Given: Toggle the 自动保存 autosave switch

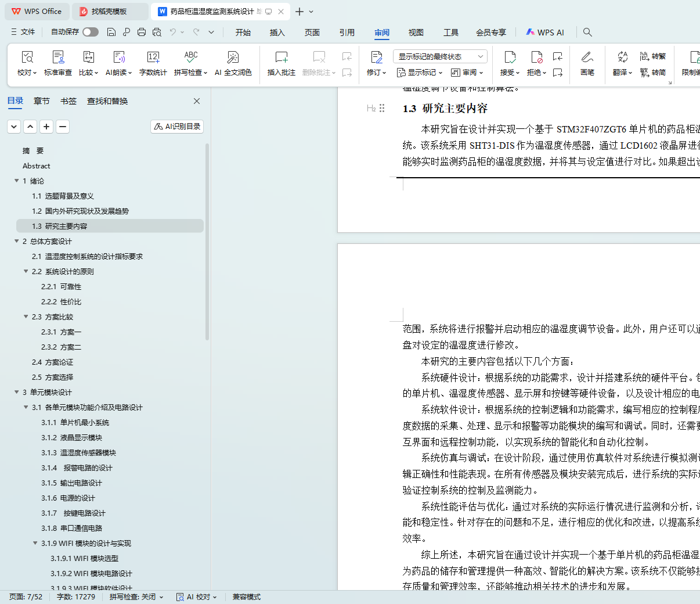Looking at the screenshot, I should [x=90, y=32].
